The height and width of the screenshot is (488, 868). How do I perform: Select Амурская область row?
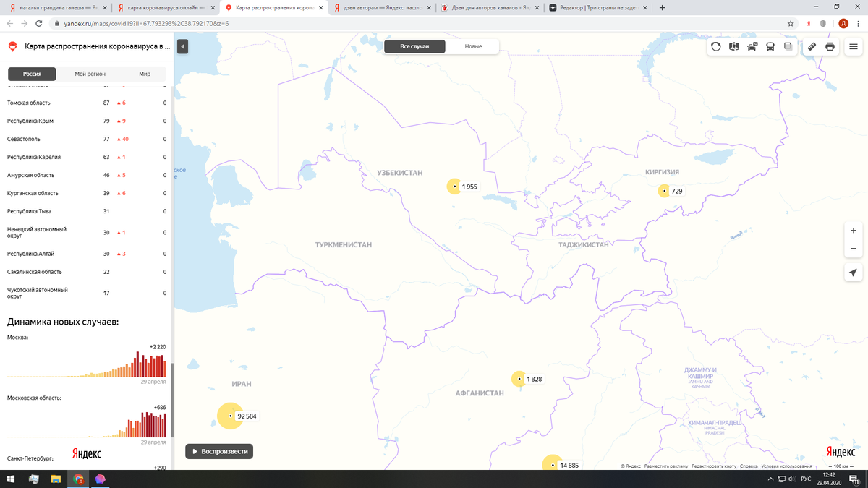[86, 175]
